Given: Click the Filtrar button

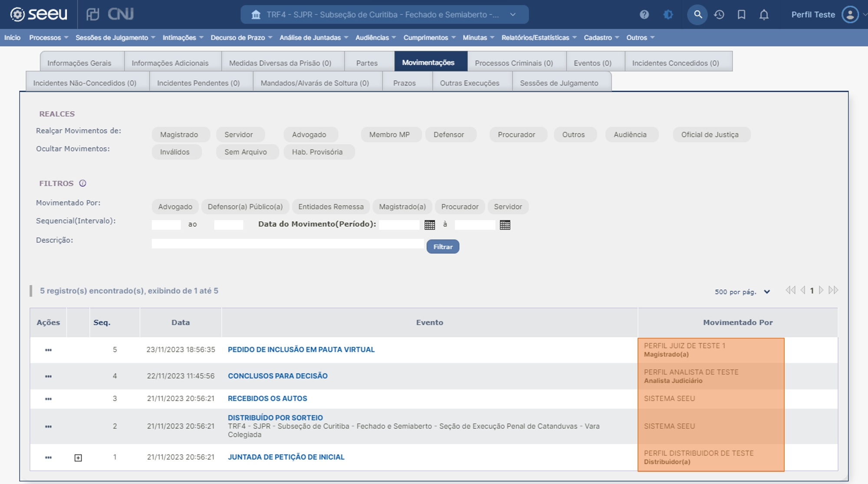Looking at the screenshot, I should point(443,247).
